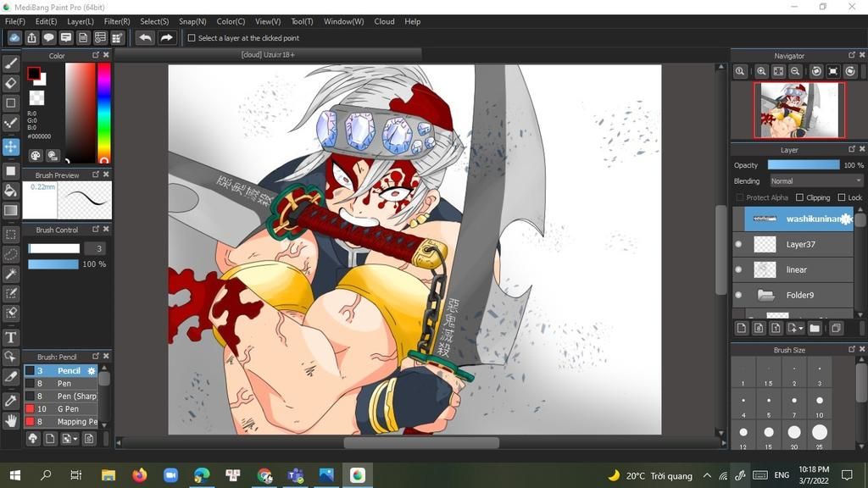
Task: Open the Layer(L) menu
Action: pyautogui.click(x=81, y=21)
